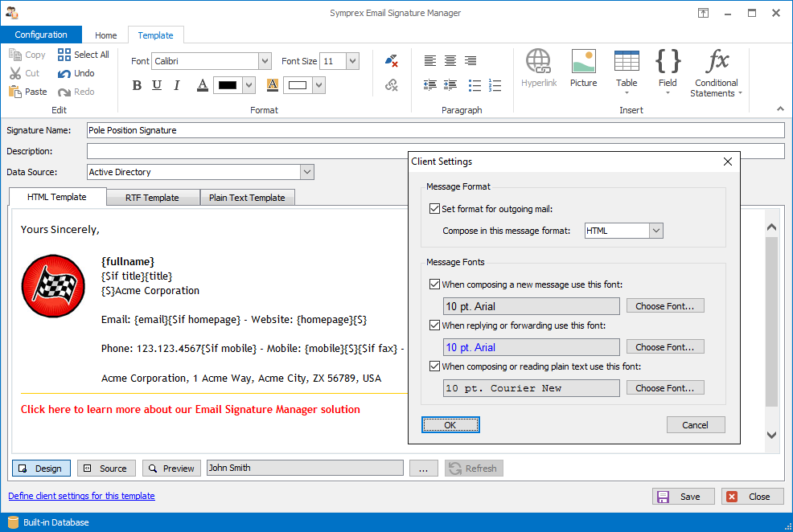
Task: Toggle new message font checkbox
Action: click(x=434, y=284)
